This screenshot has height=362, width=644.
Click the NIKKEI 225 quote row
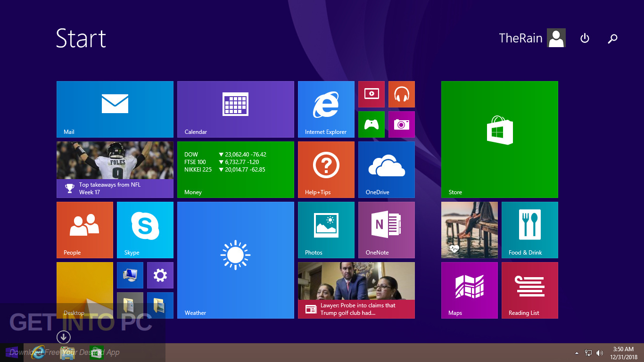tap(225, 170)
